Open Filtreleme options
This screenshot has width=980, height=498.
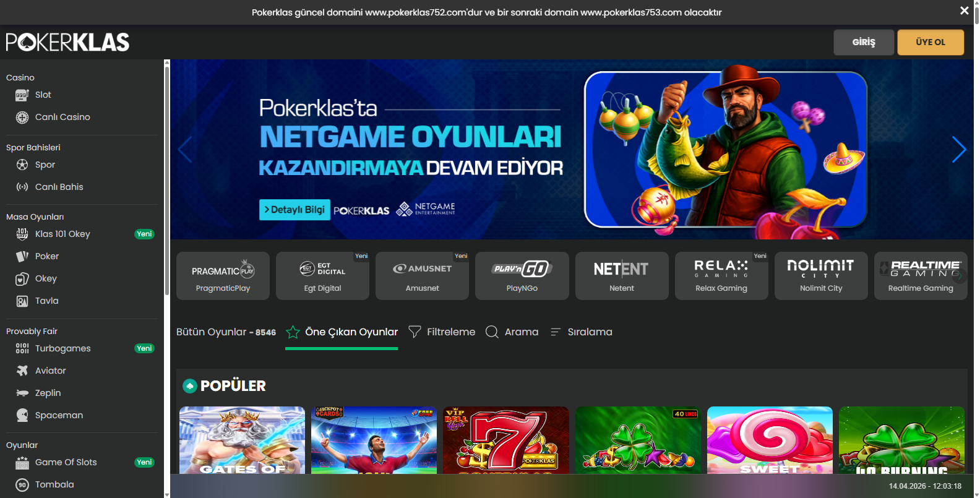(x=442, y=332)
